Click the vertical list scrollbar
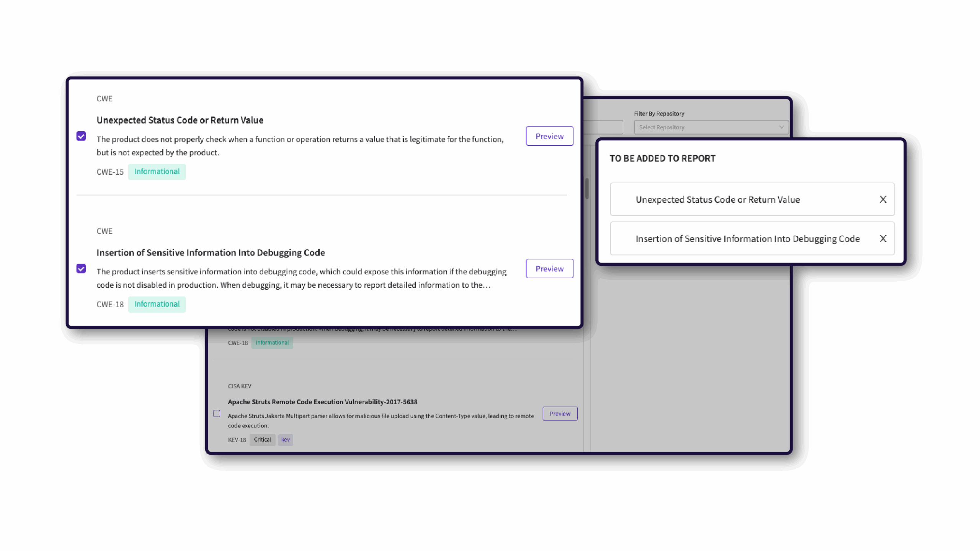Viewport: 980px width, 551px height. tap(587, 188)
